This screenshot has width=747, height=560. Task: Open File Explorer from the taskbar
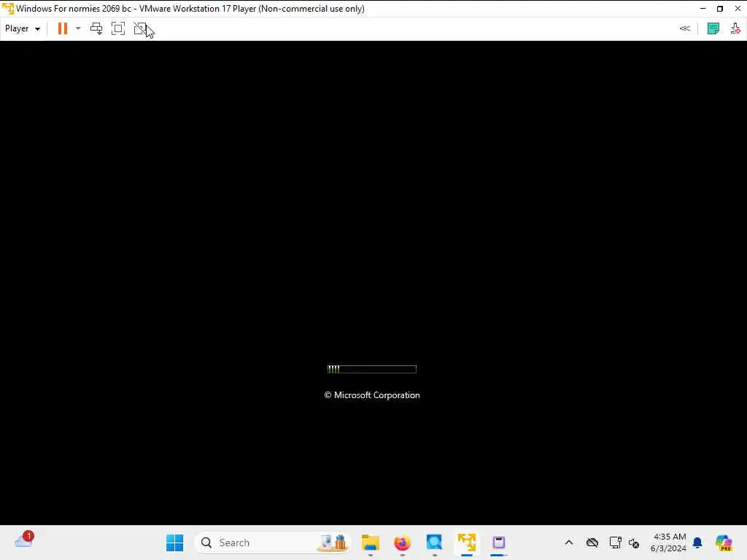point(370,542)
